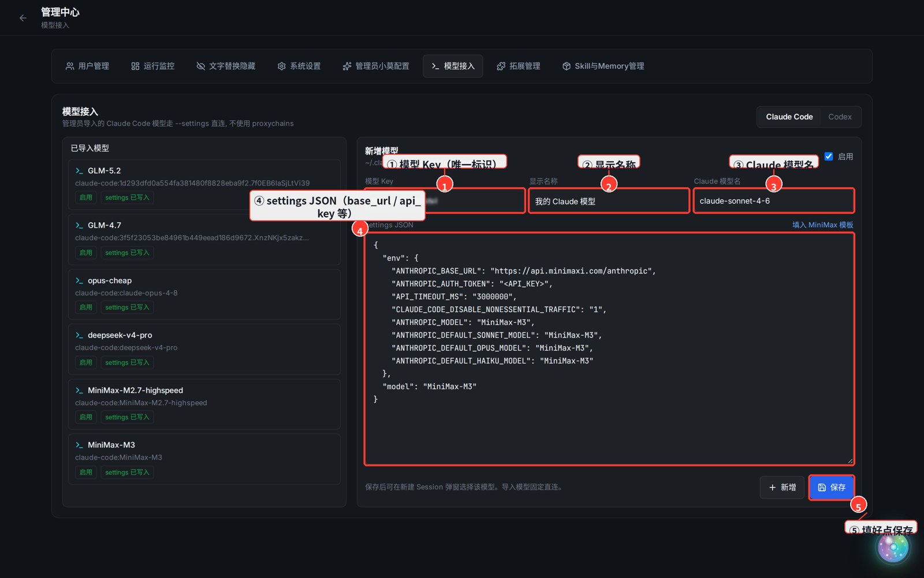Click the terminal icon beside MiniMax-M3

[x=79, y=445]
